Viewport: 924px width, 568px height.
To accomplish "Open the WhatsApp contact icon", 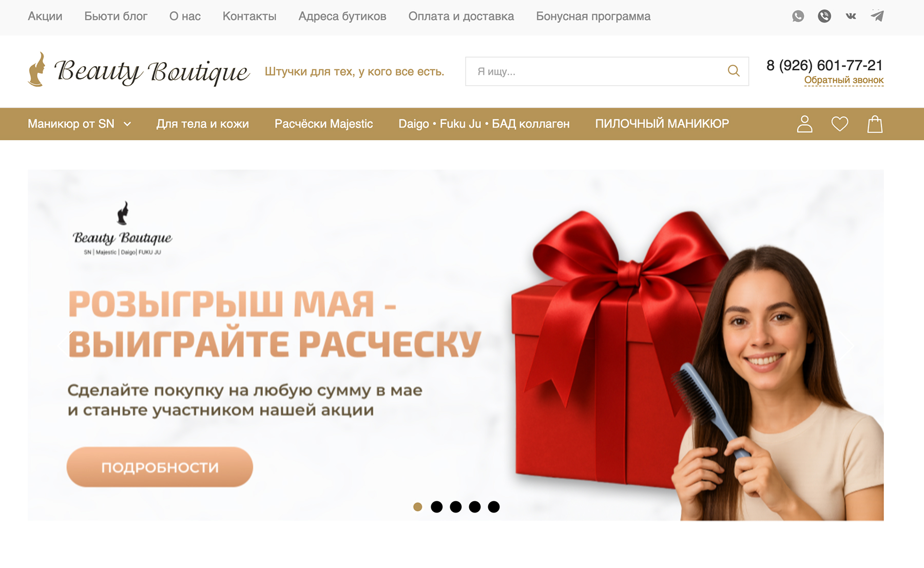I will 798,16.
